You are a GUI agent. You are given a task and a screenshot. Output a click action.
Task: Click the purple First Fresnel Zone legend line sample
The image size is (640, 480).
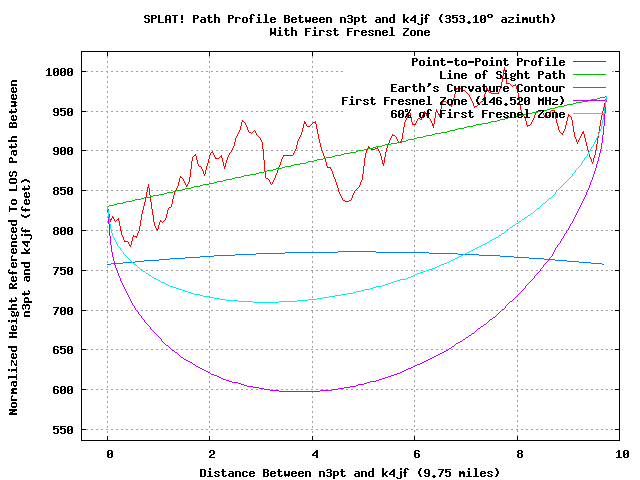(589, 100)
